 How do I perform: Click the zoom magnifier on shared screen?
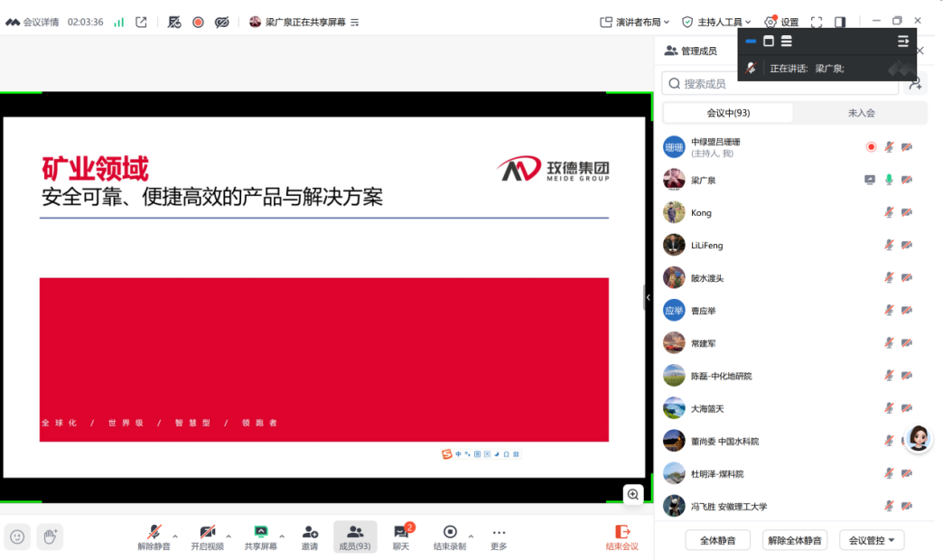pyautogui.click(x=633, y=494)
